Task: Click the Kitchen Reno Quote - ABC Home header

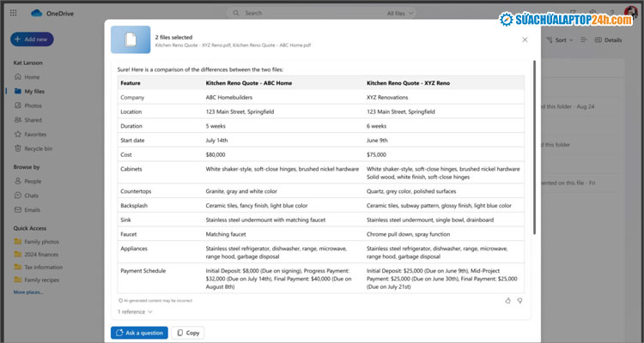Action: tap(249, 83)
